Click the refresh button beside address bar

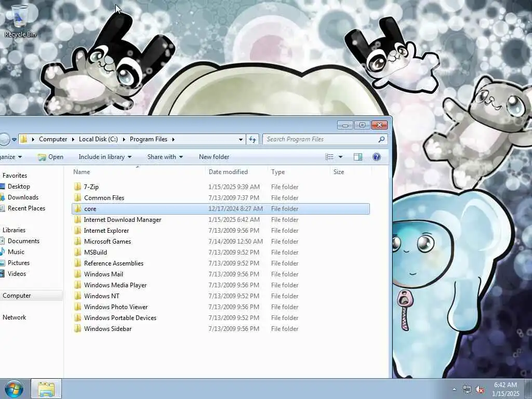252,139
